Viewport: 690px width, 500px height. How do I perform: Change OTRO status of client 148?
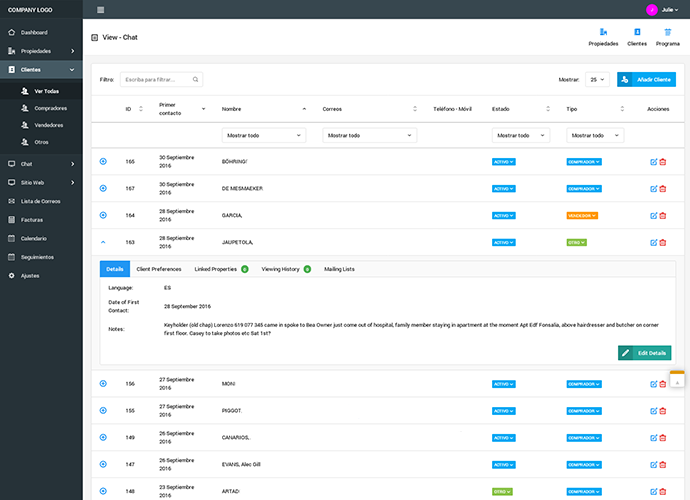click(502, 492)
